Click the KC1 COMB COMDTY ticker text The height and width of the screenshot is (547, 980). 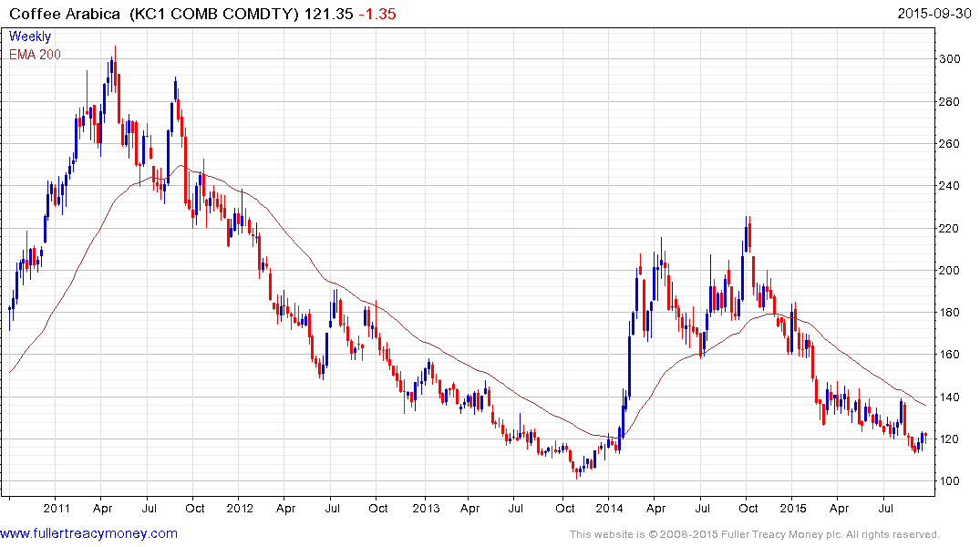pyautogui.click(x=214, y=14)
